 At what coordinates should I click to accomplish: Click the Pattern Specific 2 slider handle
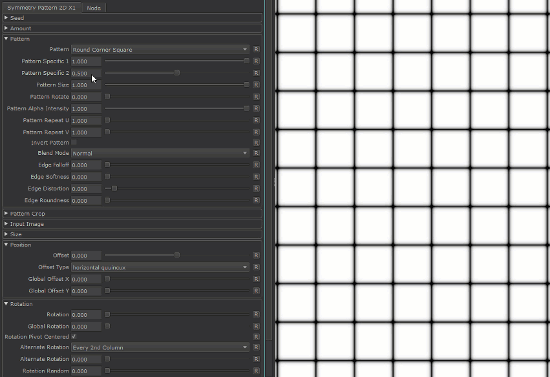click(177, 73)
